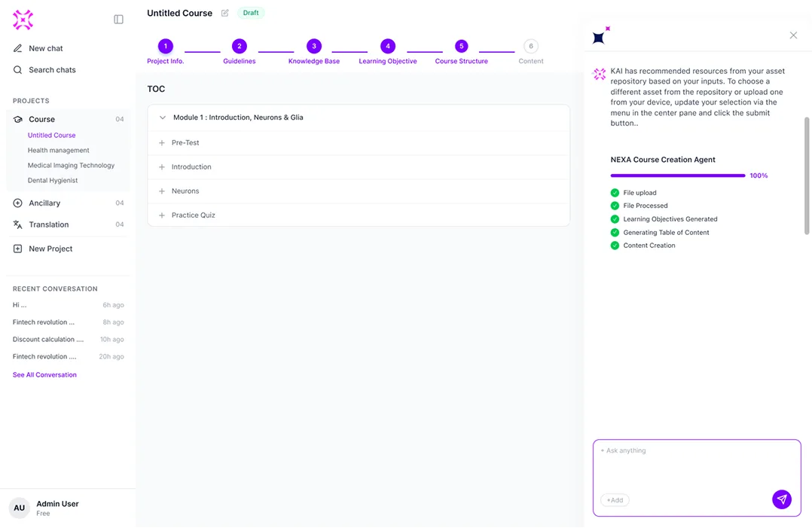Open 'Discount calculation' recent conversation

(68, 340)
